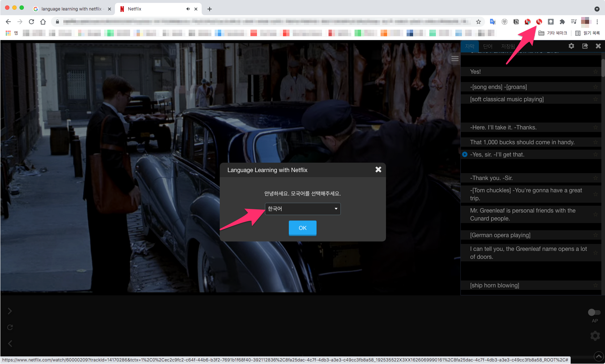Switch to the 단어 words tab
Screen dimensions: 605x364
click(x=488, y=46)
